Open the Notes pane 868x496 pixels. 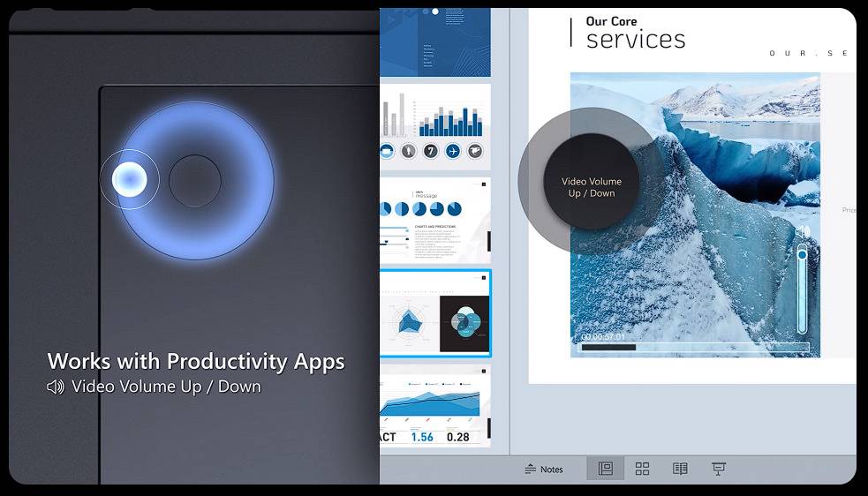pyautogui.click(x=543, y=469)
